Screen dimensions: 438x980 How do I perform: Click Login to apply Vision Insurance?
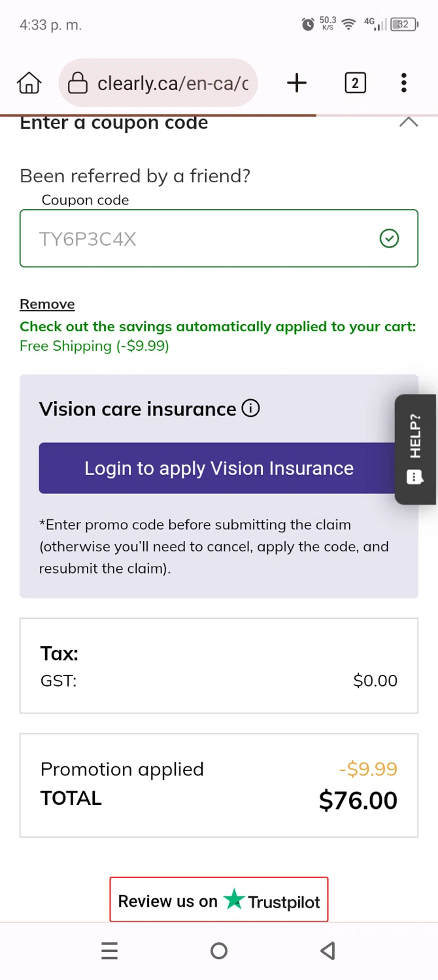[219, 468]
